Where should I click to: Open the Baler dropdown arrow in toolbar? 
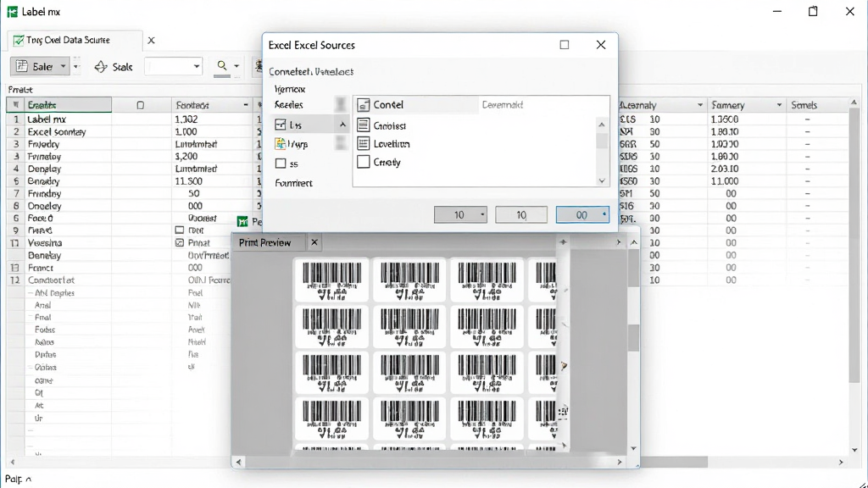pyautogui.click(x=63, y=66)
